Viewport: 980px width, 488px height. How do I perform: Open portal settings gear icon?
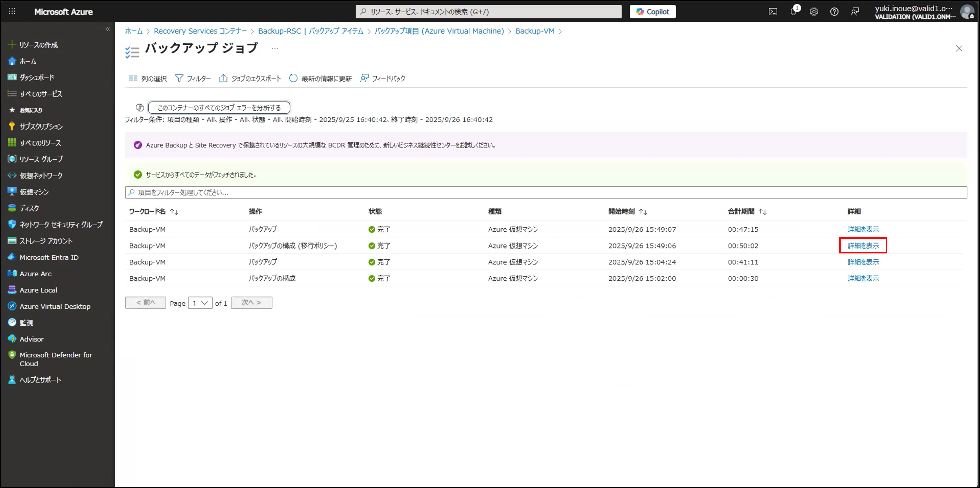pyautogui.click(x=814, y=12)
